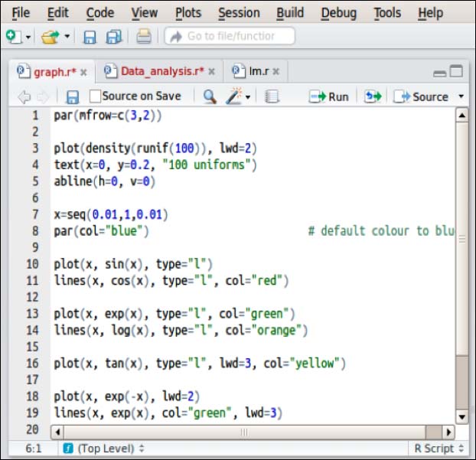Click the Open File folder icon

tap(50, 37)
